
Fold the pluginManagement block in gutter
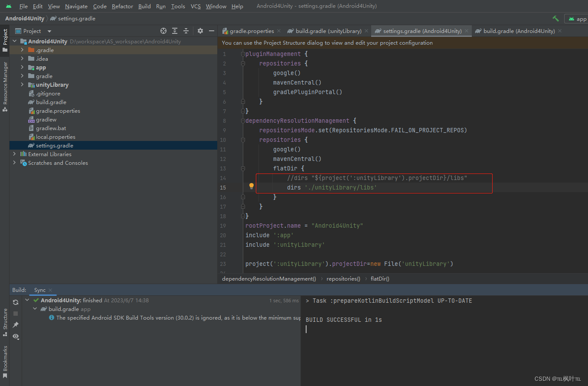pos(243,54)
